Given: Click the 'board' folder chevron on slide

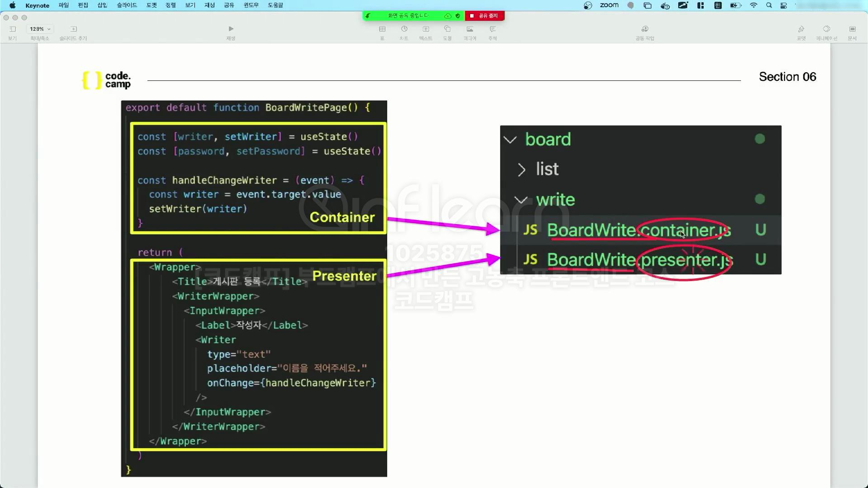Looking at the screenshot, I should point(510,140).
